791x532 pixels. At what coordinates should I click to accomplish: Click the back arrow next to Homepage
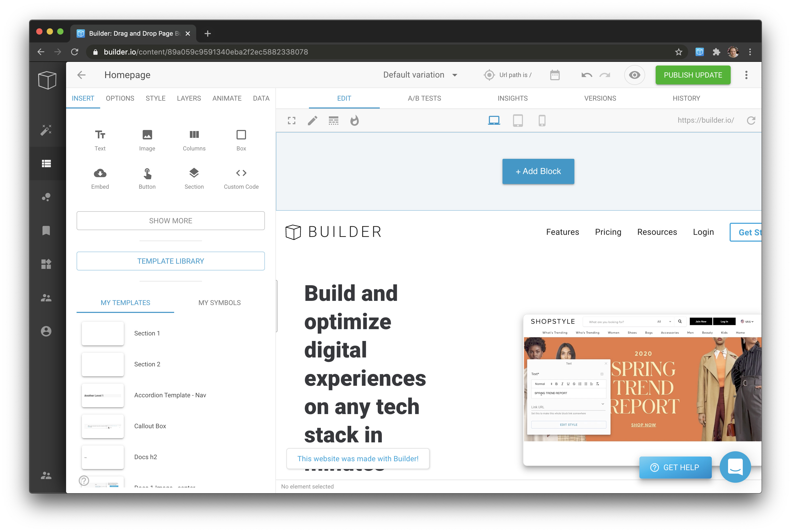82,75
